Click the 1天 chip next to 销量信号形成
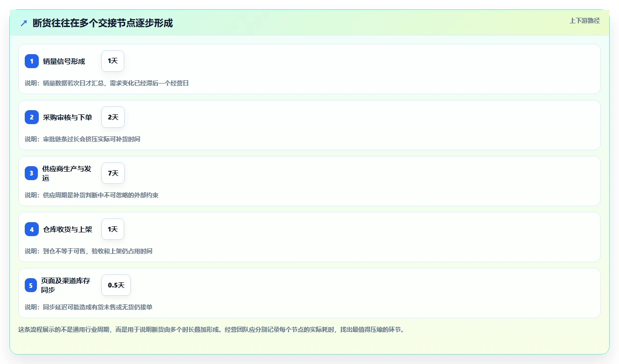619x364 pixels. pos(113,61)
